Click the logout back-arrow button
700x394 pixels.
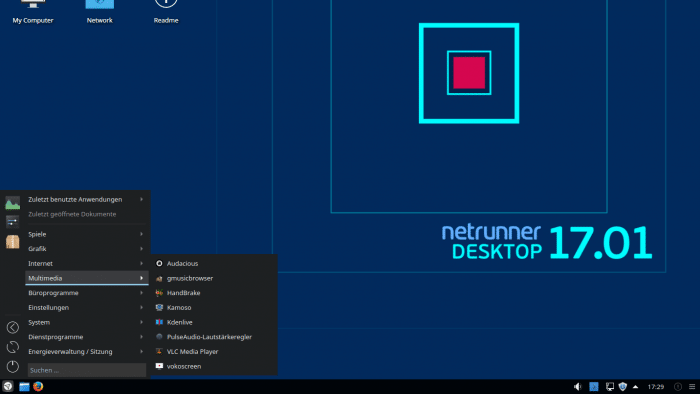pyautogui.click(x=12, y=327)
